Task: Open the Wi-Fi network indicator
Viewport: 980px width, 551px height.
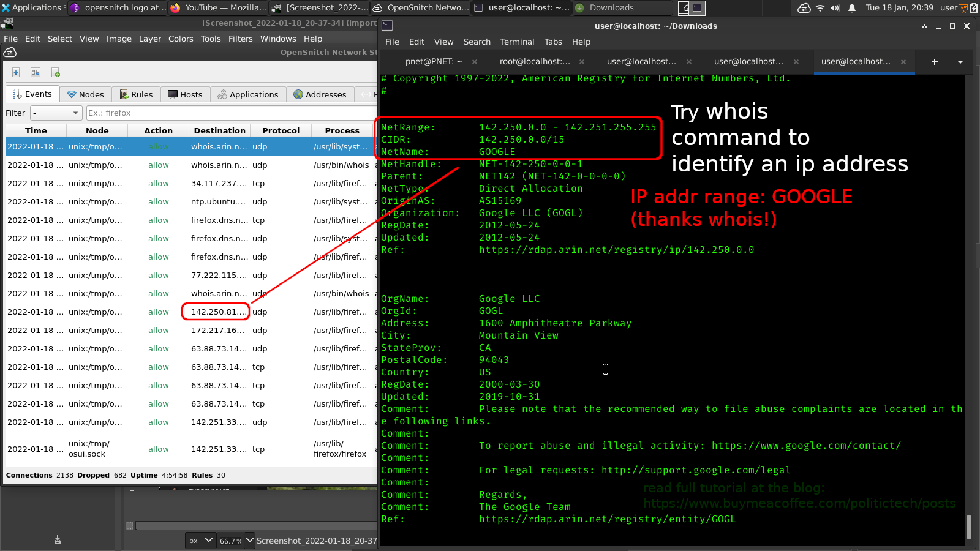Action: 820,8
